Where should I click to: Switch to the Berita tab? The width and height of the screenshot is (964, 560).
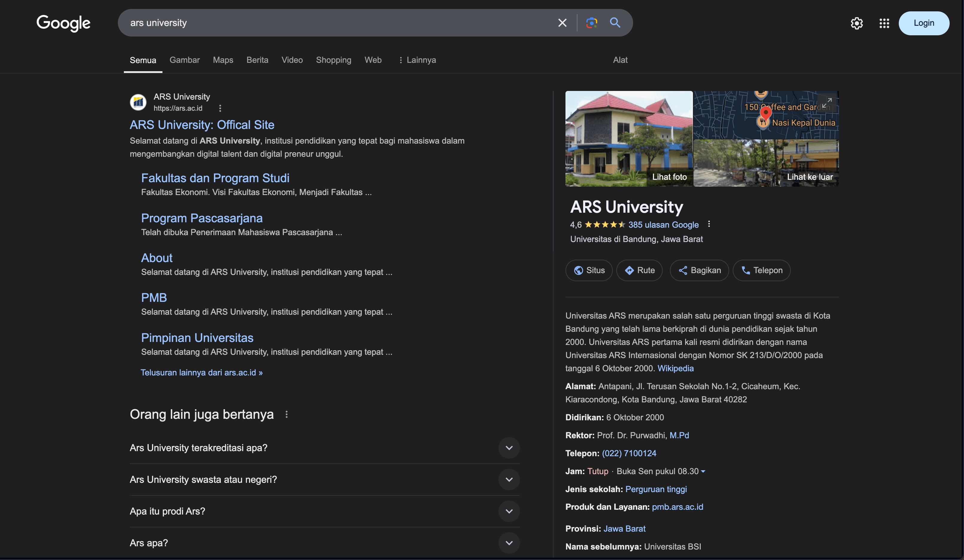(257, 60)
